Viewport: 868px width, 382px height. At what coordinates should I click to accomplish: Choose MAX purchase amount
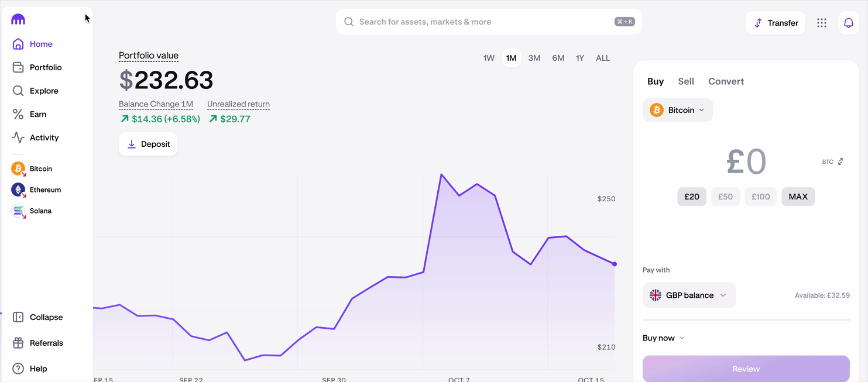798,197
